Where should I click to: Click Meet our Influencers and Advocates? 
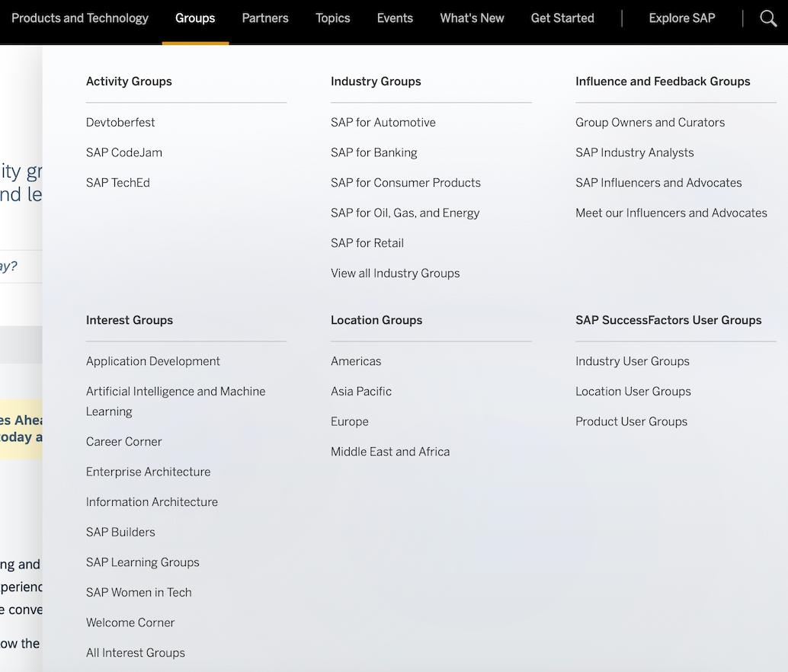click(x=671, y=213)
